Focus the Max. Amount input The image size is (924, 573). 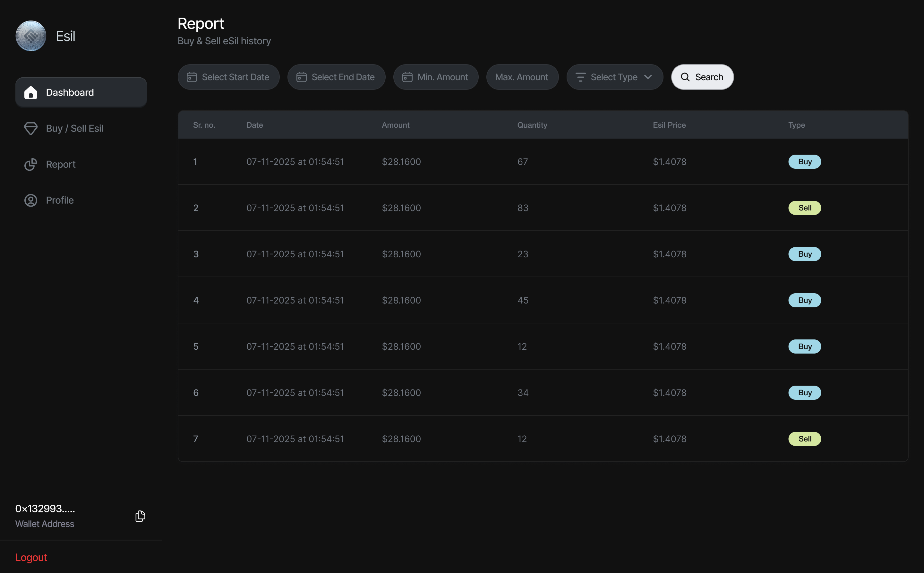click(522, 77)
